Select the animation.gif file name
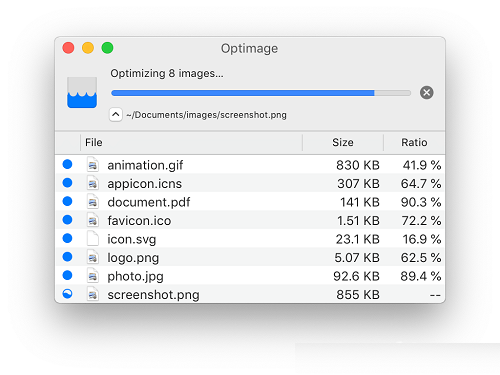This screenshot has width=500, height=375. [145, 166]
